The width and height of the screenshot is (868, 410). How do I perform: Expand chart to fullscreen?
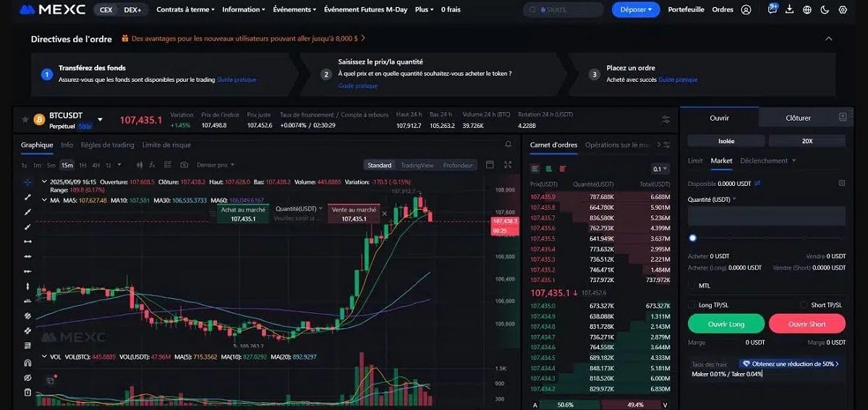(x=508, y=165)
